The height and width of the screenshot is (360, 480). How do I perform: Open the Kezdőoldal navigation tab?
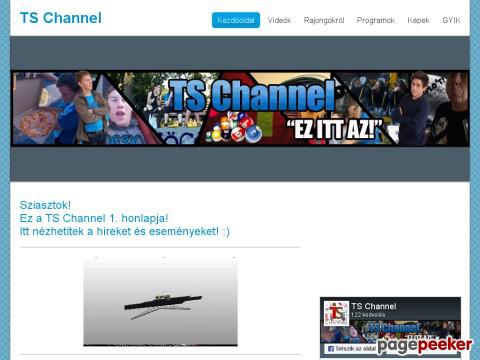point(236,20)
